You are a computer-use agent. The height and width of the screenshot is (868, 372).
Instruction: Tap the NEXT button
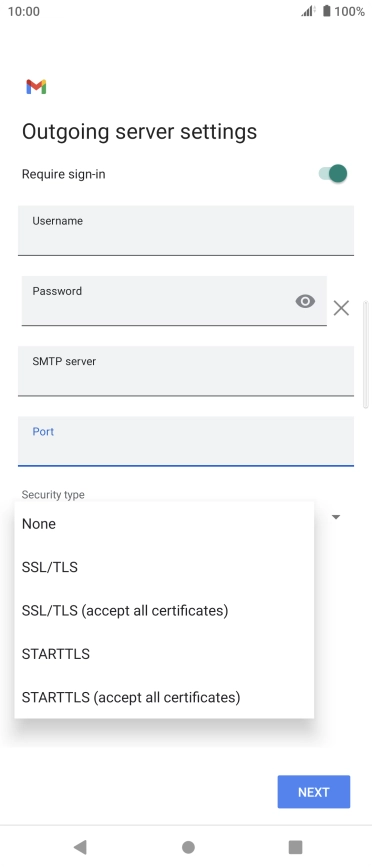point(314,792)
